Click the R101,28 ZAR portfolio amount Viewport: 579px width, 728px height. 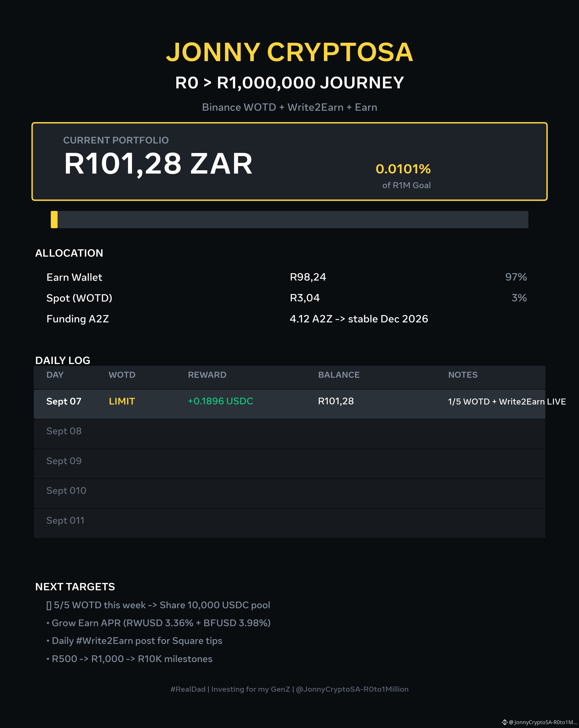click(x=158, y=164)
